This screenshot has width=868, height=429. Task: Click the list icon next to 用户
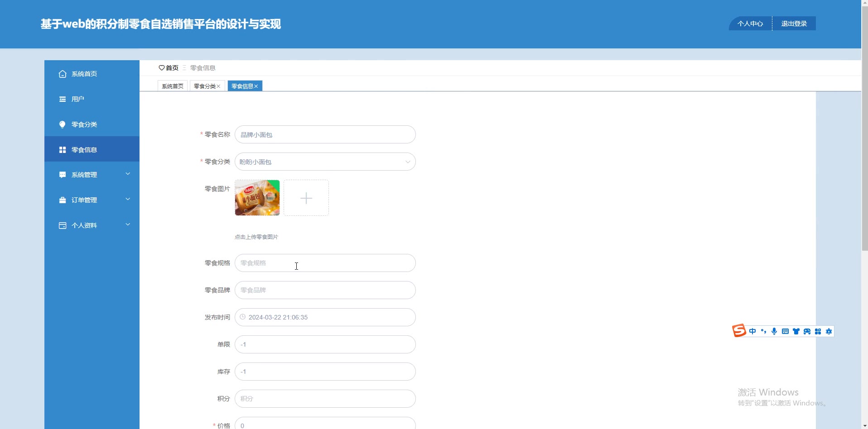63,99
